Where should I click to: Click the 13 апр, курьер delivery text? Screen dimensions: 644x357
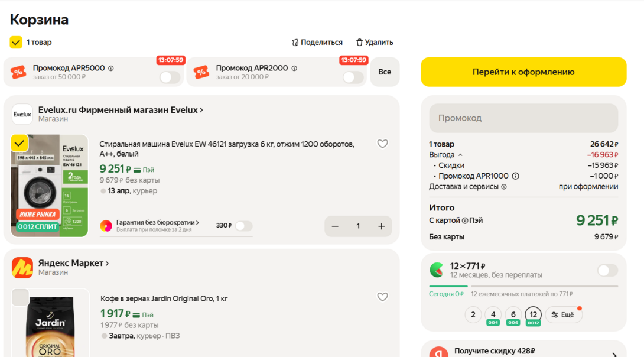(132, 191)
